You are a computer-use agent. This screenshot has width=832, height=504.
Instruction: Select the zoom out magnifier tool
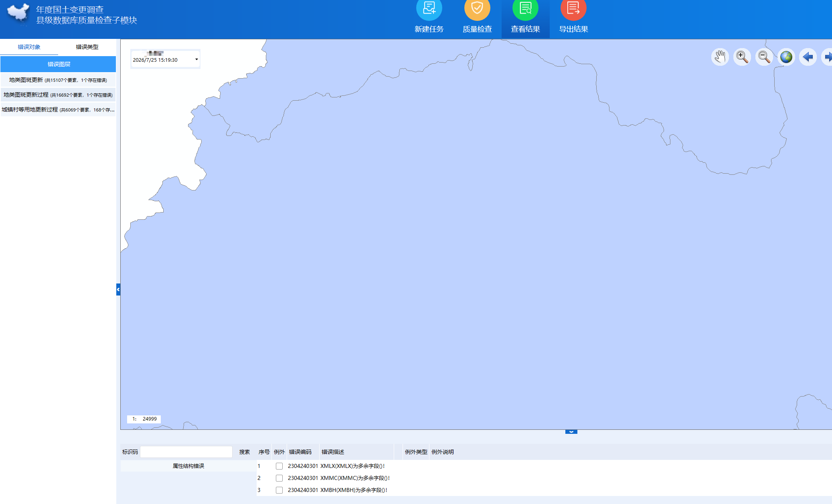[764, 57]
